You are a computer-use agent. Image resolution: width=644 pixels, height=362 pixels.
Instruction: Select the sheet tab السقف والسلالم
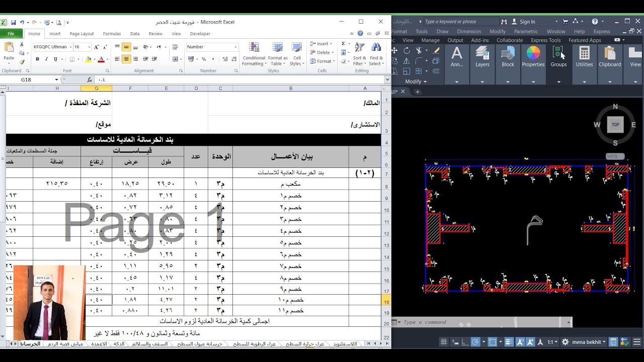click(x=150, y=344)
